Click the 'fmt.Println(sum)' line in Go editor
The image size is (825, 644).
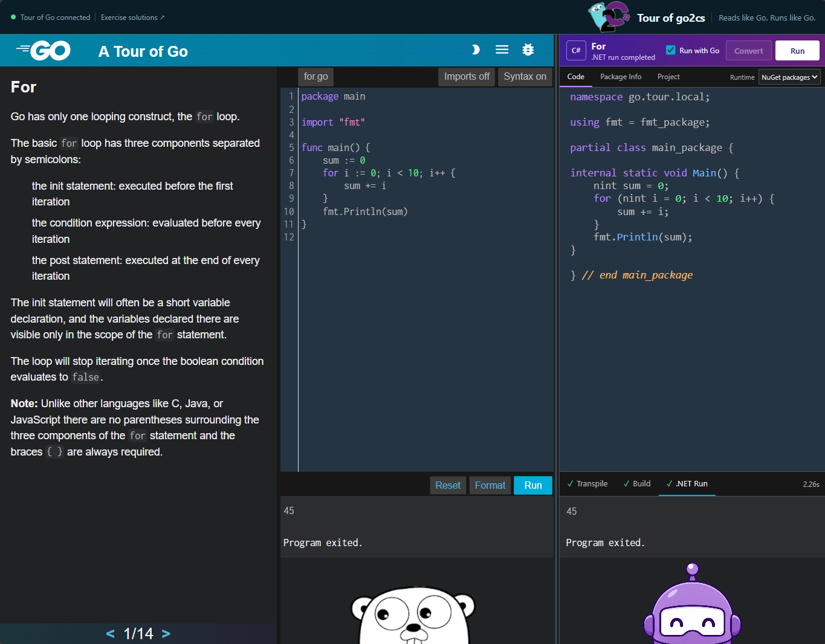(365, 211)
